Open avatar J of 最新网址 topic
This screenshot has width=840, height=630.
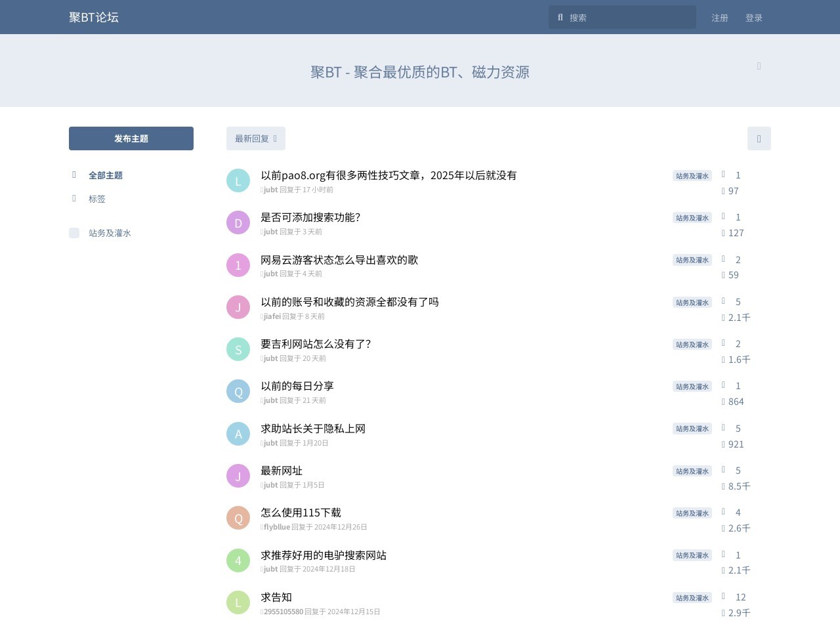click(238, 476)
